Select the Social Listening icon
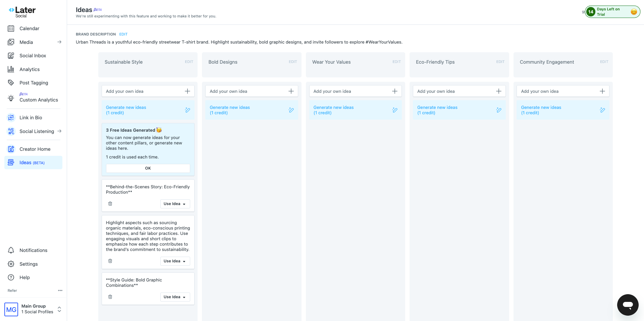 11,131
